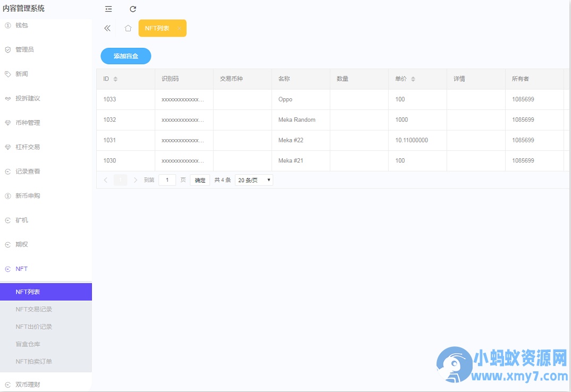
Task: Click the 识别码 column header
Action: 184,79
